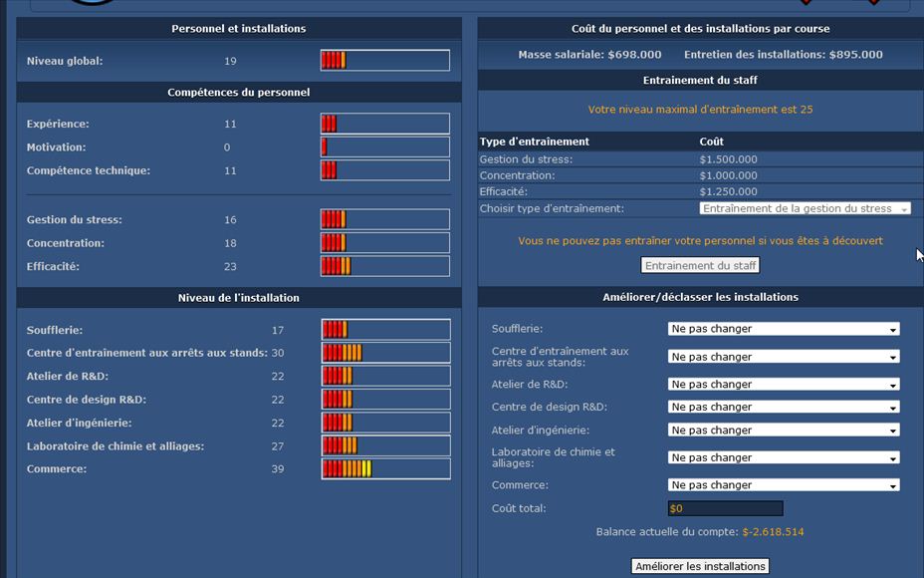Click the Coût column header
924x578 pixels.
711,142
